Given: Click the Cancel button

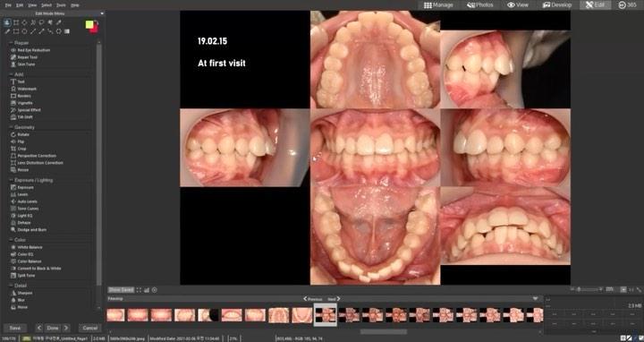Looking at the screenshot, I should pos(90,328).
